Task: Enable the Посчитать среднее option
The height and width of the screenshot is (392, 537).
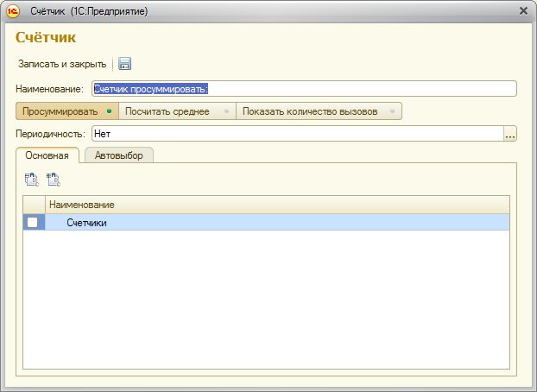Action: (176, 111)
